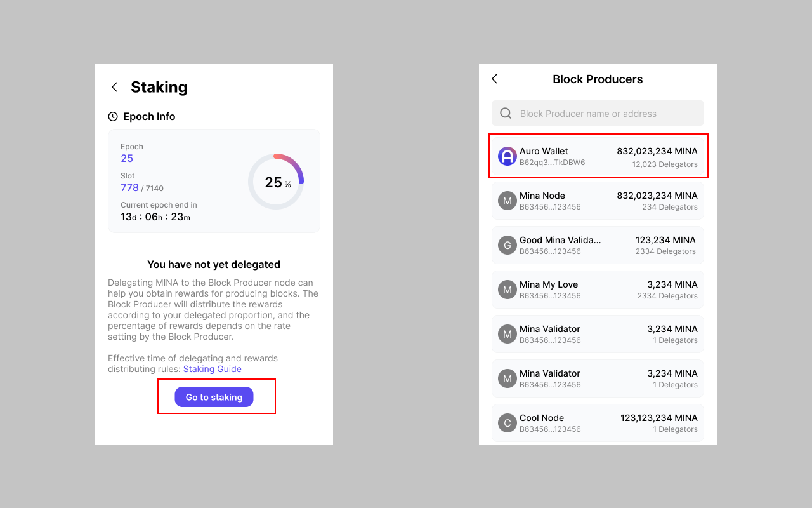Click the search magnifier icon

pyautogui.click(x=506, y=113)
